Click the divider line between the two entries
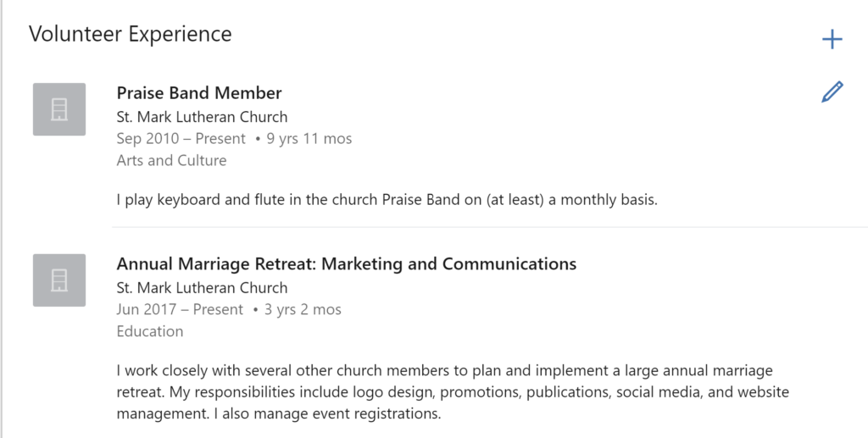This screenshot has height=438, width=868. click(489, 227)
